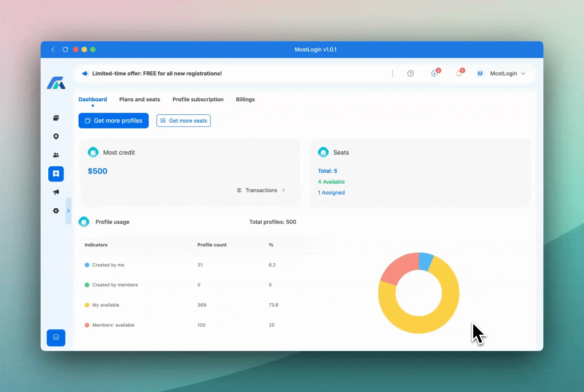This screenshot has height=392, width=584.
Task: Open the settings gear sidebar icon
Action: coord(56,211)
